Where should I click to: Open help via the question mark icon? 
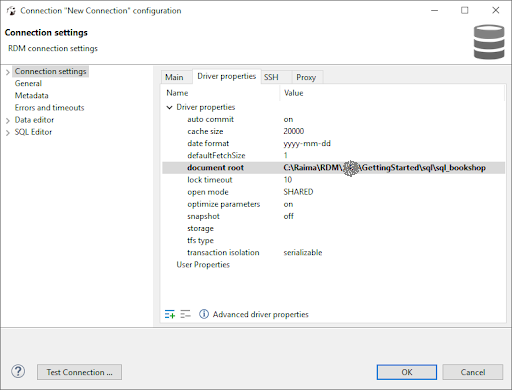18,371
